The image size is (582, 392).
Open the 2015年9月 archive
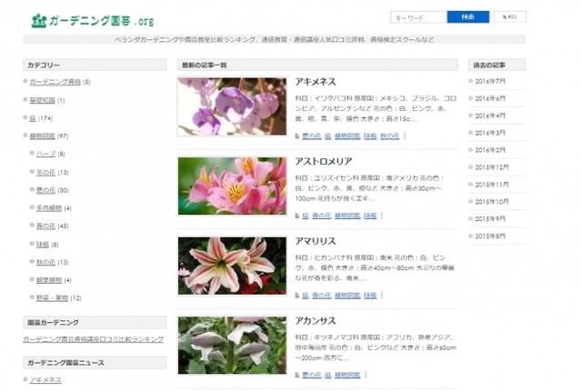[x=490, y=219]
